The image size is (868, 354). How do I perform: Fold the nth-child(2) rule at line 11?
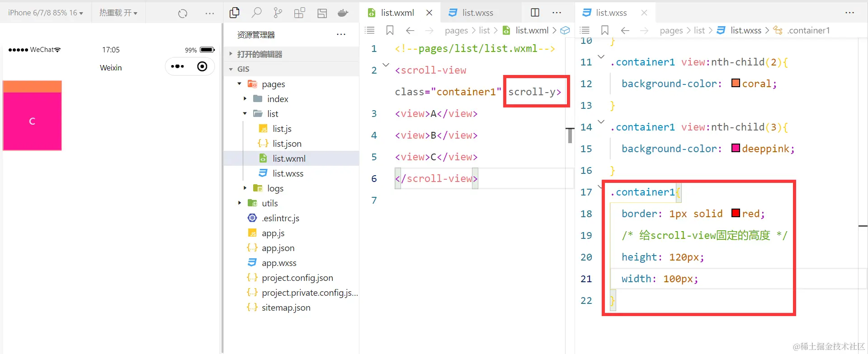[601, 56]
